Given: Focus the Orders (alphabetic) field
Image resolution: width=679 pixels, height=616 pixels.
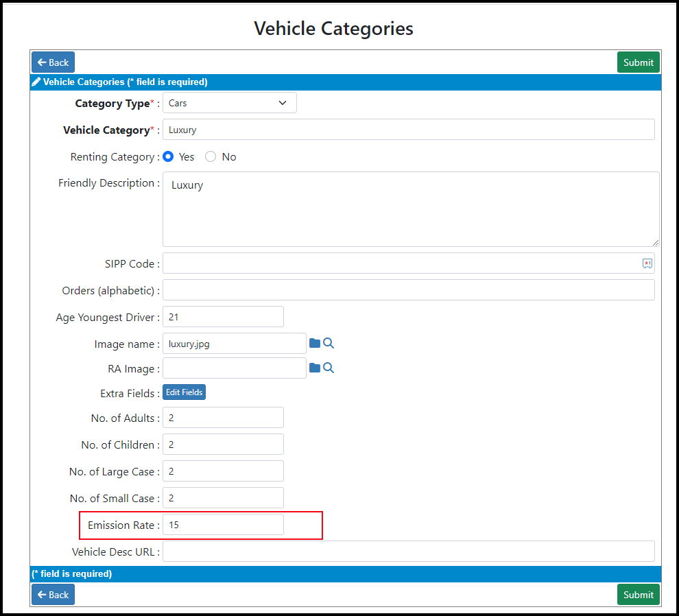Looking at the screenshot, I should 408,289.
